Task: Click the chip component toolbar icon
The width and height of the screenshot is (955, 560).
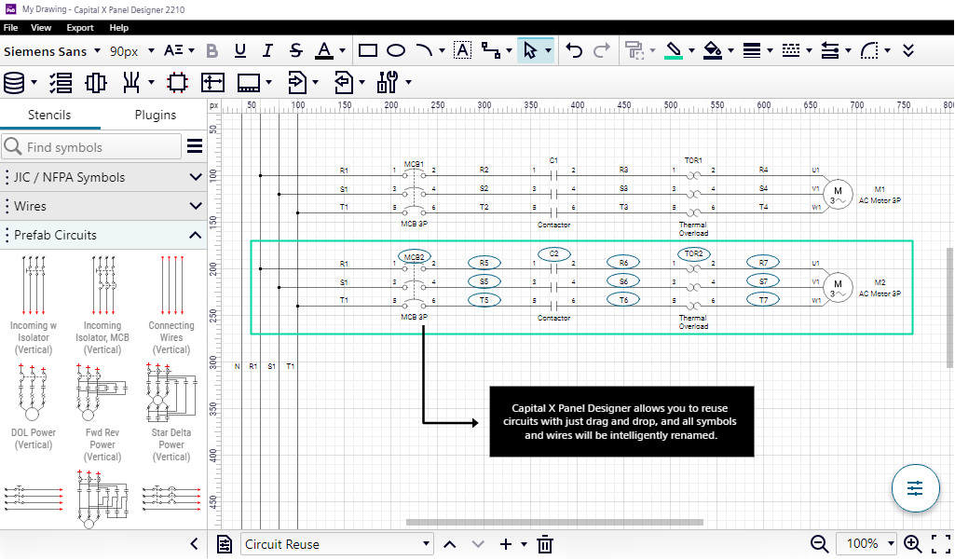Action: [x=177, y=82]
